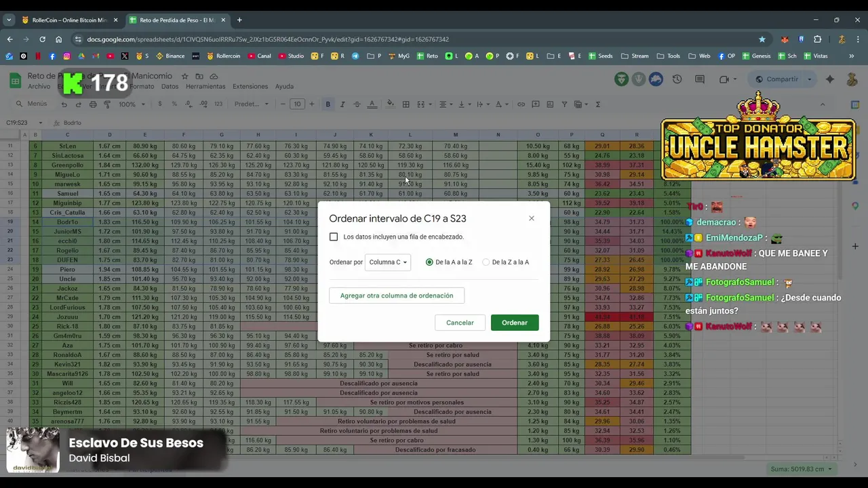Click the Compartir share button
The height and width of the screenshot is (488, 868).
coord(776,79)
